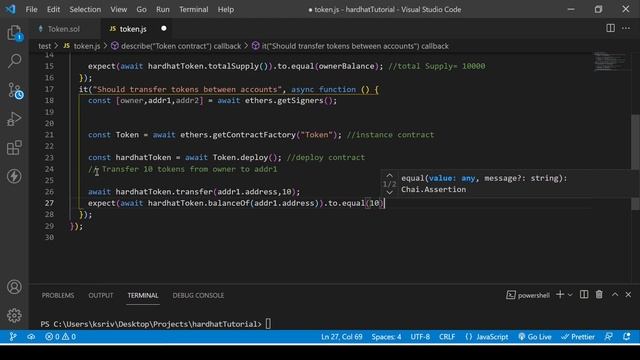Viewport: 640px width, 360px height.
Task: Click Prettier in the status bar
Action: pyautogui.click(x=578, y=337)
